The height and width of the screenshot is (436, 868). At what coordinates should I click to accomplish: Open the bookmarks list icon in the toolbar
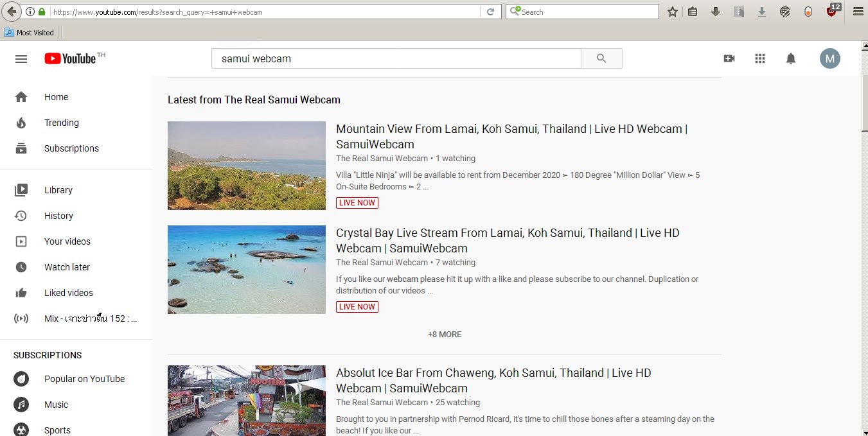(x=693, y=12)
